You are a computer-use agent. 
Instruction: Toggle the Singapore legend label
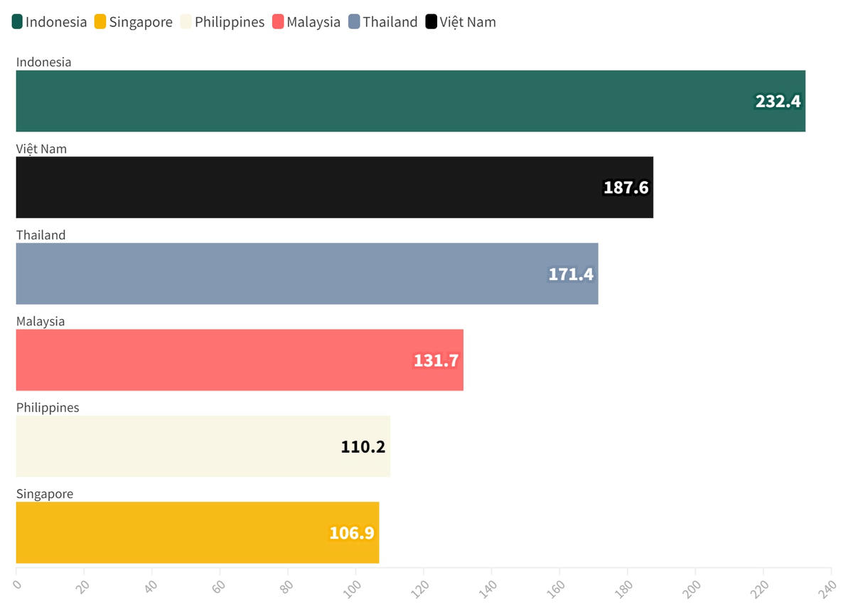click(x=141, y=22)
